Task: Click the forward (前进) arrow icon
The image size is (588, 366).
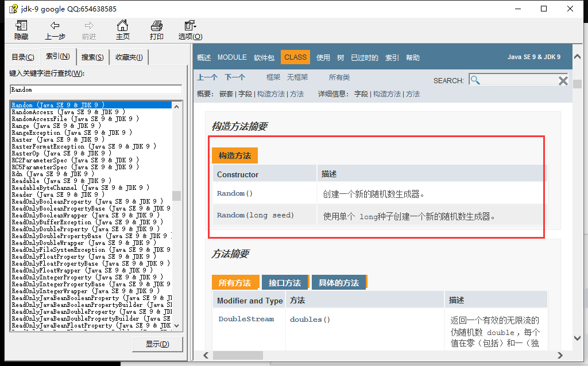Action: tap(89, 25)
